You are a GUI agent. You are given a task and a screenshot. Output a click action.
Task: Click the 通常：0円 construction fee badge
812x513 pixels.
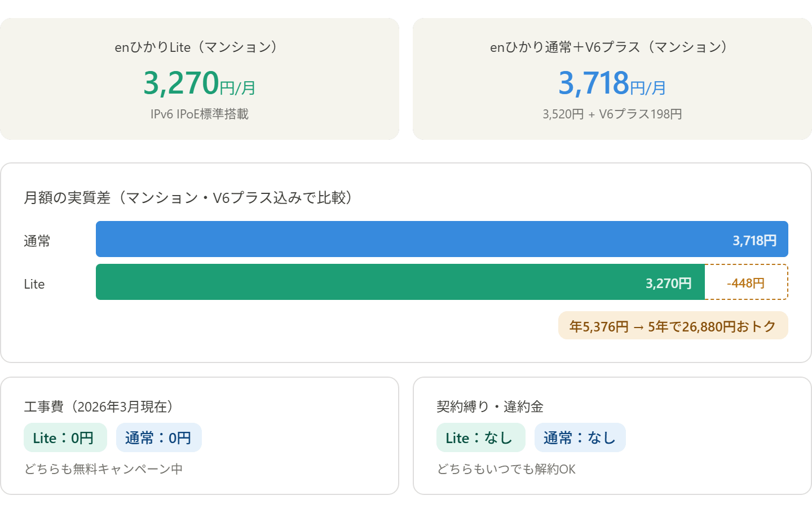tap(158, 438)
